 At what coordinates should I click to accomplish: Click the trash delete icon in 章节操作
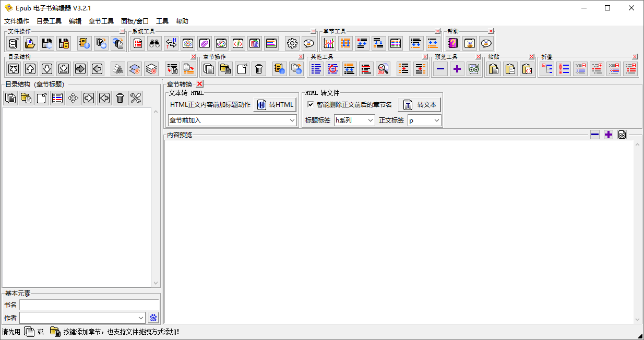pos(258,68)
